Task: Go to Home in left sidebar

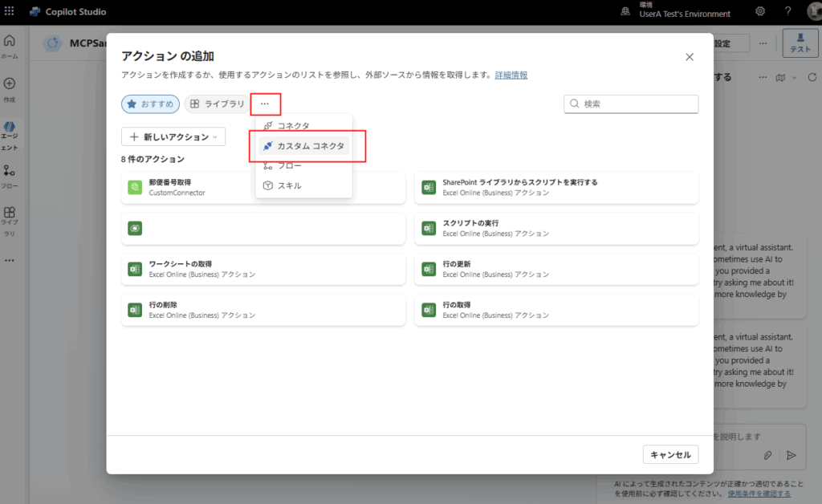Action: coord(10,46)
